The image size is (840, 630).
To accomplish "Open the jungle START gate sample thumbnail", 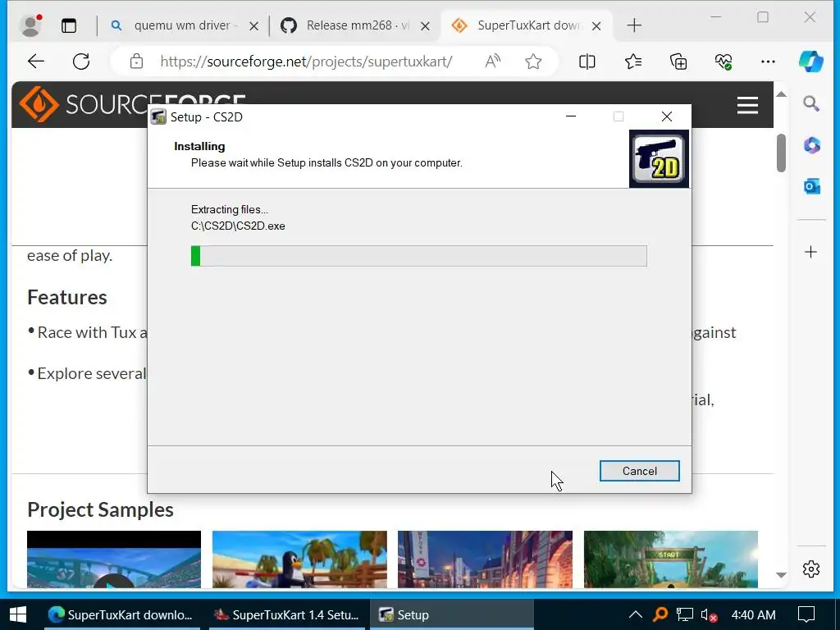I will tap(671, 559).
